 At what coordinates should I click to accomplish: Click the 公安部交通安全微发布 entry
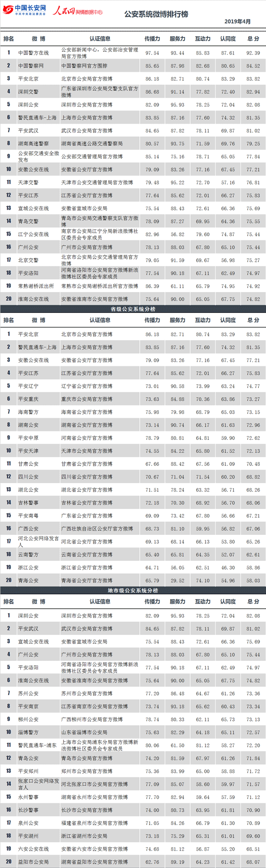tap(39, 156)
